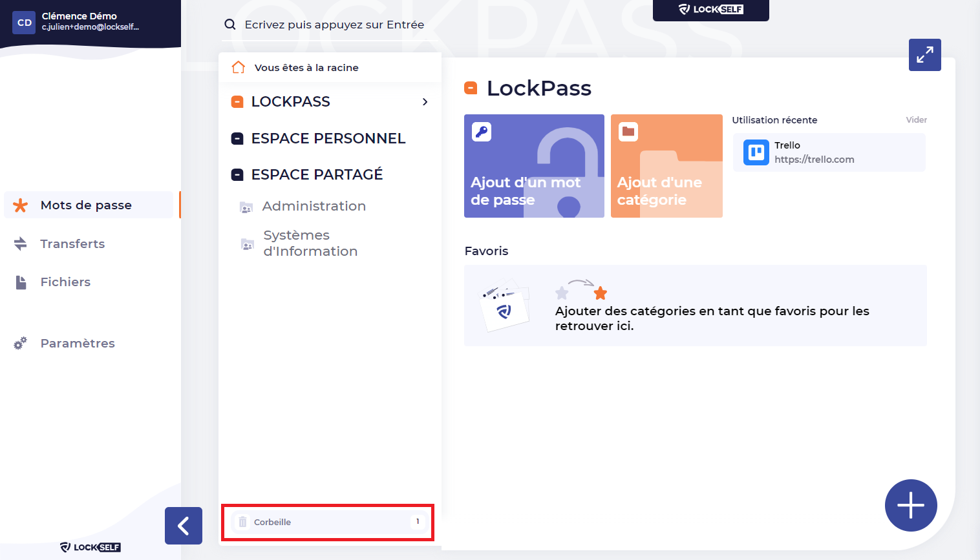Click the LockSelf logo at sidebar bottom
This screenshot has width=980, height=560.
pyautogui.click(x=91, y=547)
